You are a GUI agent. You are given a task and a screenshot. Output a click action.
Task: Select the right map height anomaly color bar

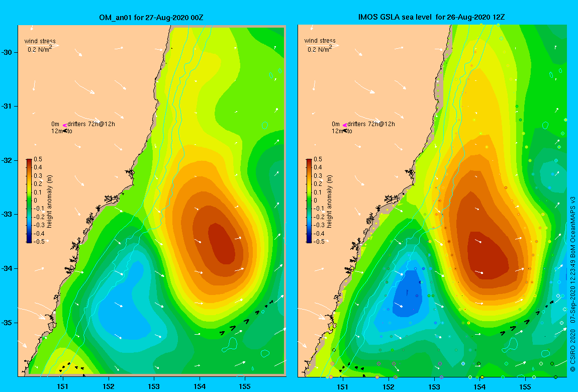(x=309, y=201)
